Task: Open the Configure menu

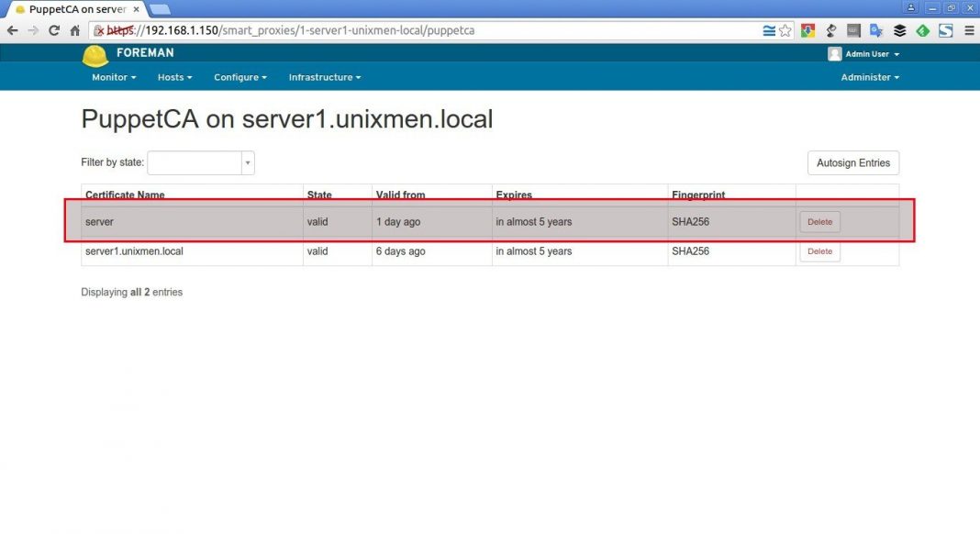Action: [240, 77]
